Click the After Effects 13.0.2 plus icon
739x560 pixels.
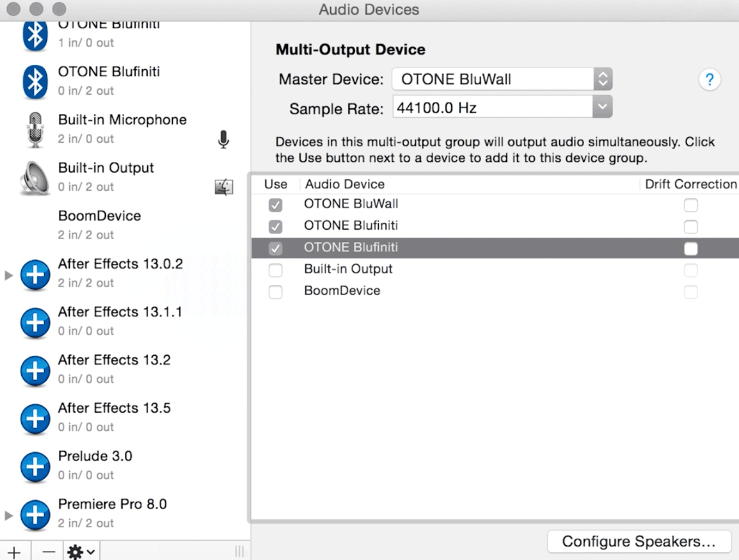coord(35,275)
